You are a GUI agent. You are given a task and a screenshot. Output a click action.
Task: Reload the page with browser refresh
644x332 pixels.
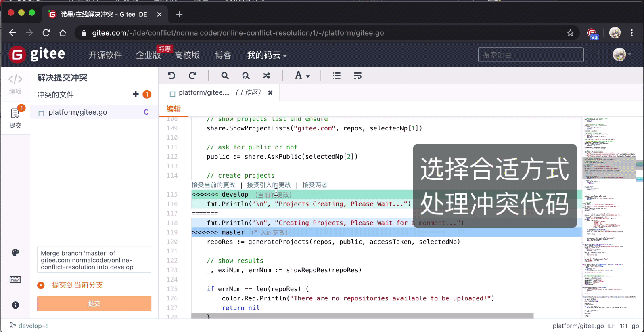pos(46,33)
